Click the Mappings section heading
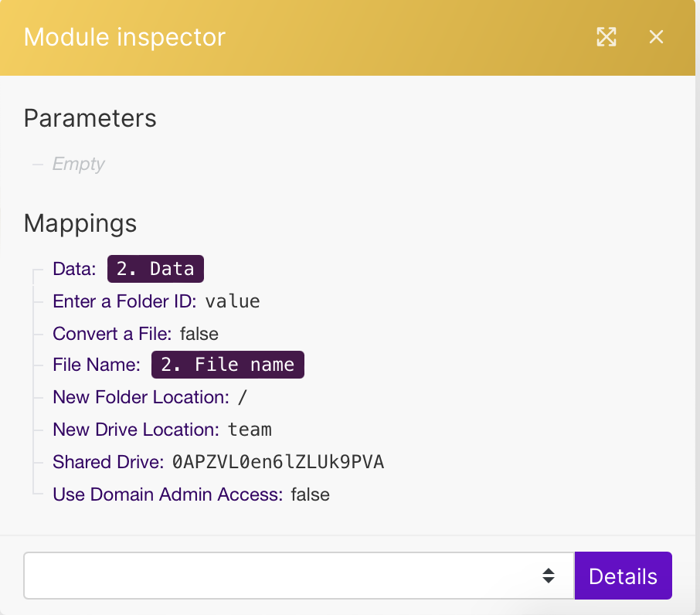The height and width of the screenshot is (615, 700). [x=80, y=223]
